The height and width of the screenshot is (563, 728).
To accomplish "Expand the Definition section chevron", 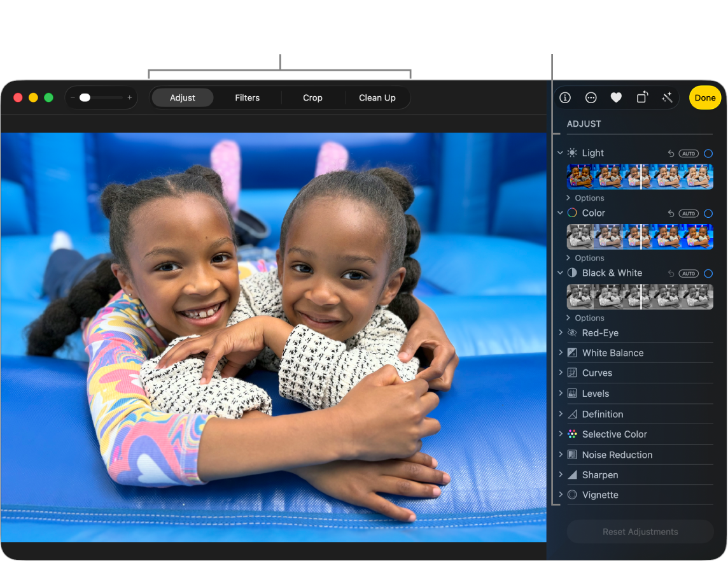I will click(x=561, y=413).
